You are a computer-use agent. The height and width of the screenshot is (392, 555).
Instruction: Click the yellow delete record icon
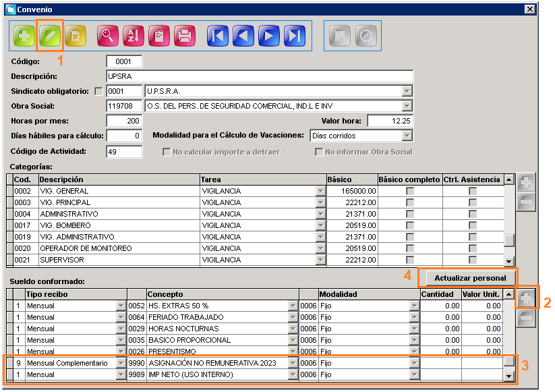[x=76, y=36]
